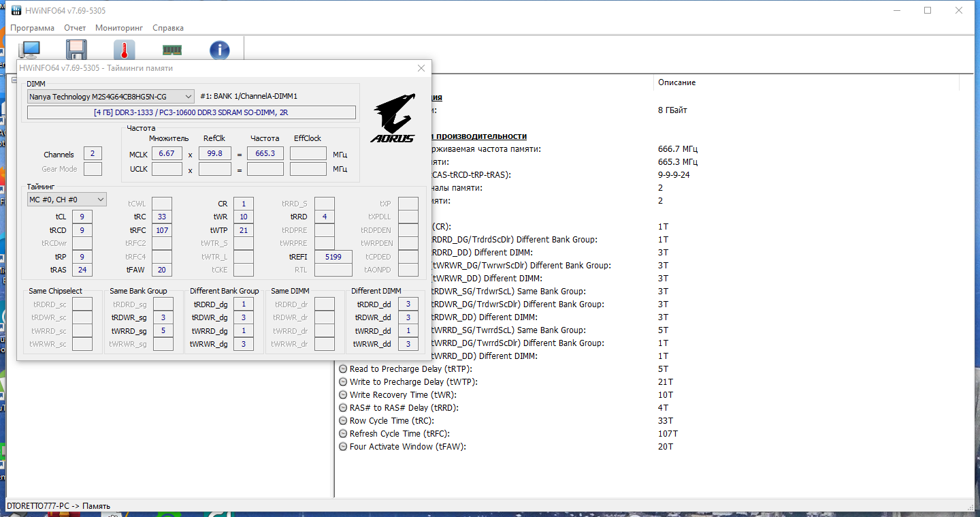
Task: Click the AORUS logo in timings window
Action: 393,118
